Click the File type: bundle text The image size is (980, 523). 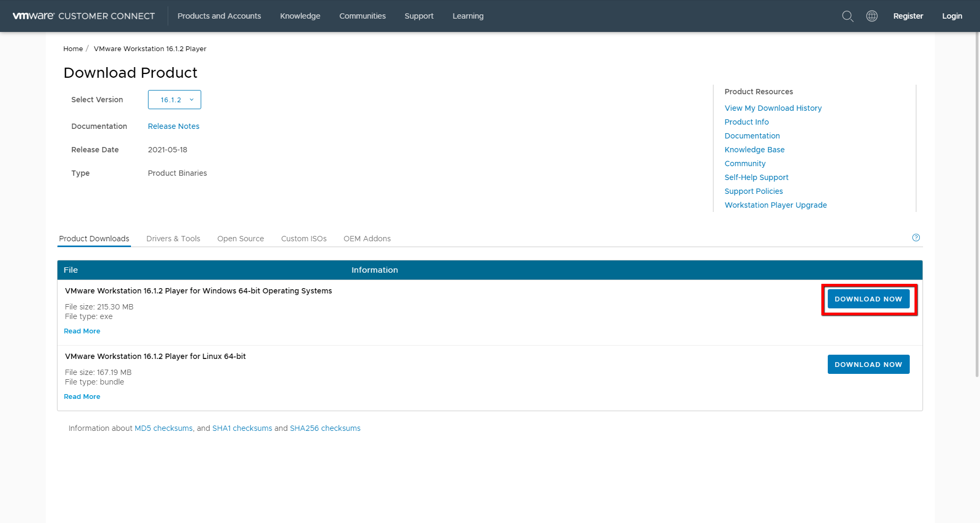pyautogui.click(x=94, y=382)
